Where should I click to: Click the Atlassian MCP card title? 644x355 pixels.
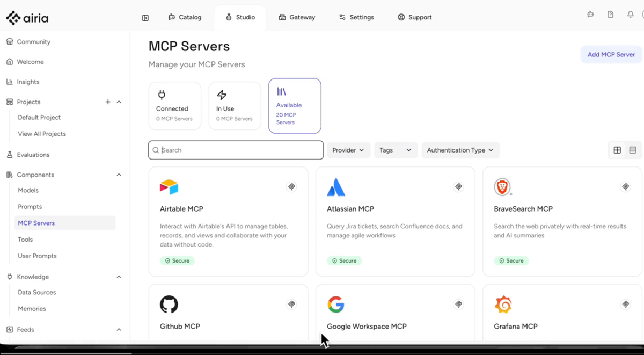point(350,209)
